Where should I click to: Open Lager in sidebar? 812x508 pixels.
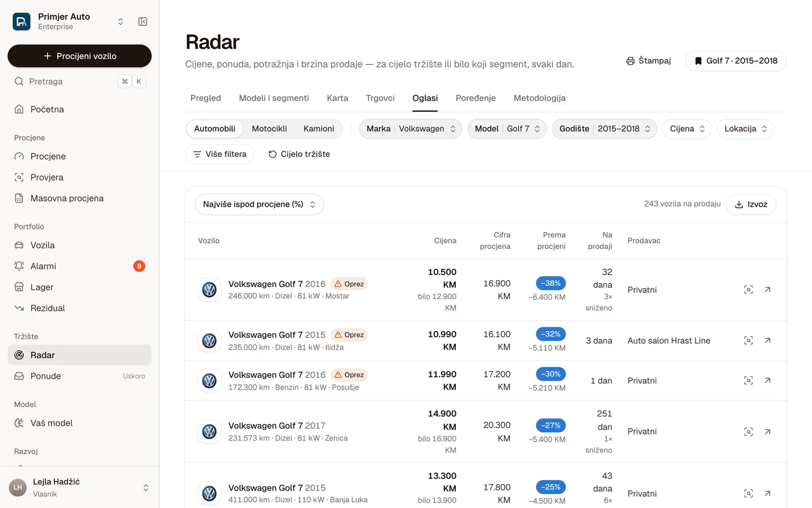click(80, 287)
